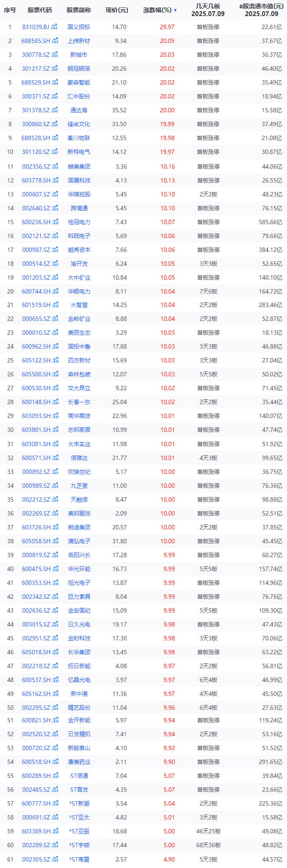Sort by 涨跌幅(%) column arrow
This screenshot has width=287, height=868.
coord(175,10)
